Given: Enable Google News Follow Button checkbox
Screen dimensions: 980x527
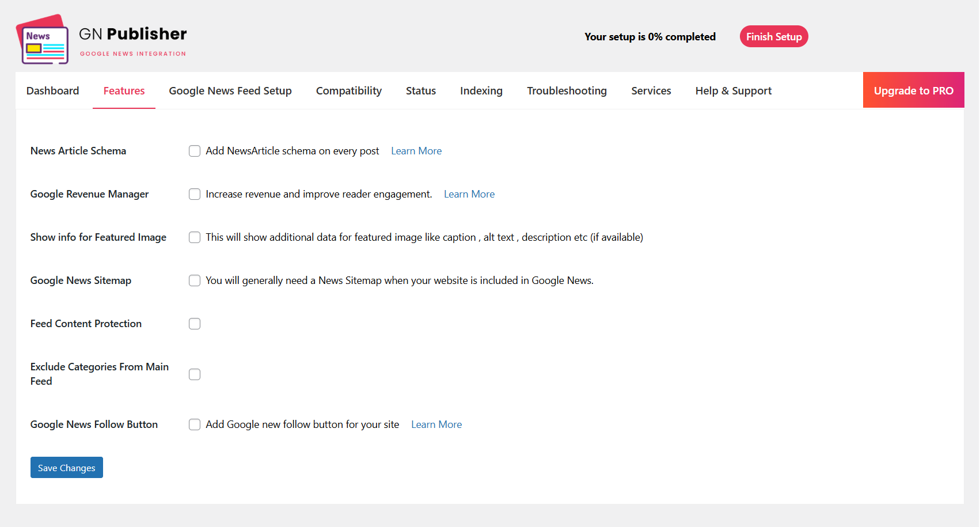Looking at the screenshot, I should (195, 424).
